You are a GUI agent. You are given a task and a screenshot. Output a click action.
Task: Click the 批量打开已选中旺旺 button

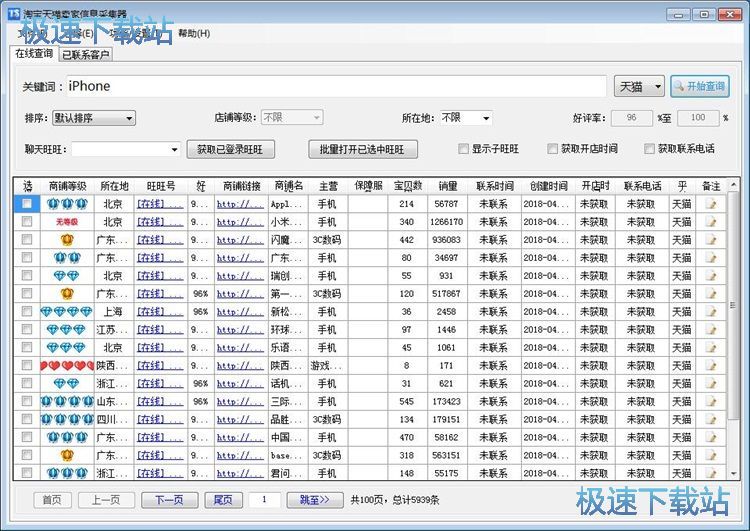coord(362,149)
